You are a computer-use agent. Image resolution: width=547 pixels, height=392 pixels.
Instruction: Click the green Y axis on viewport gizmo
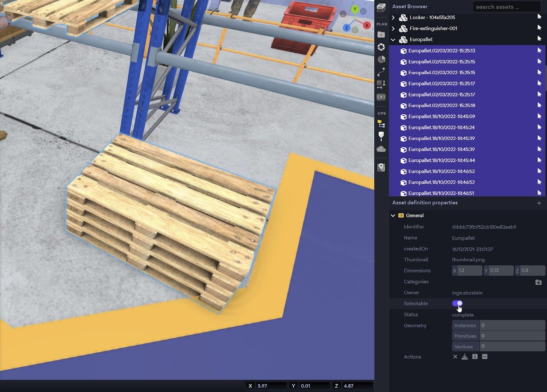click(354, 9)
